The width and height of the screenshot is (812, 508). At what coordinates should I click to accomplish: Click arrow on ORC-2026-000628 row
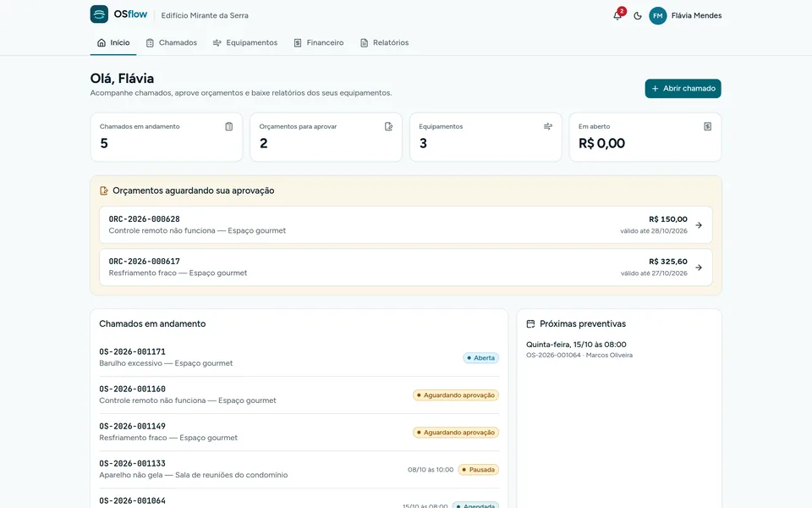[x=699, y=225]
